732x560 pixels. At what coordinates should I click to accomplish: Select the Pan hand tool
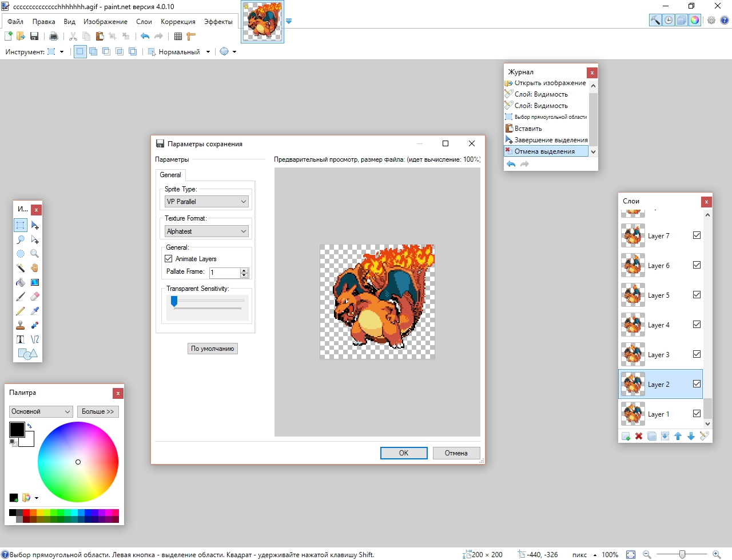click(35, 268)
